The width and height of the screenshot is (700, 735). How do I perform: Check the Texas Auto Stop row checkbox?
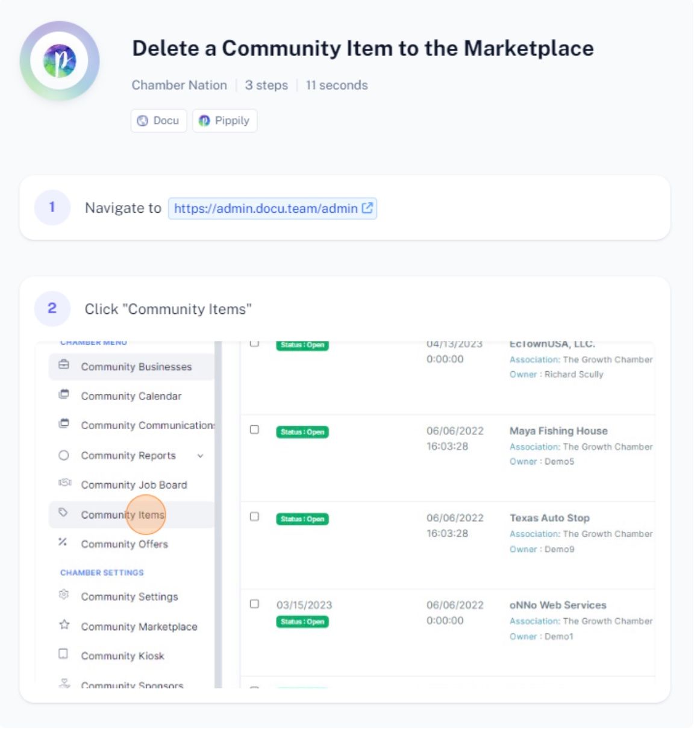(x=254, y=518)
